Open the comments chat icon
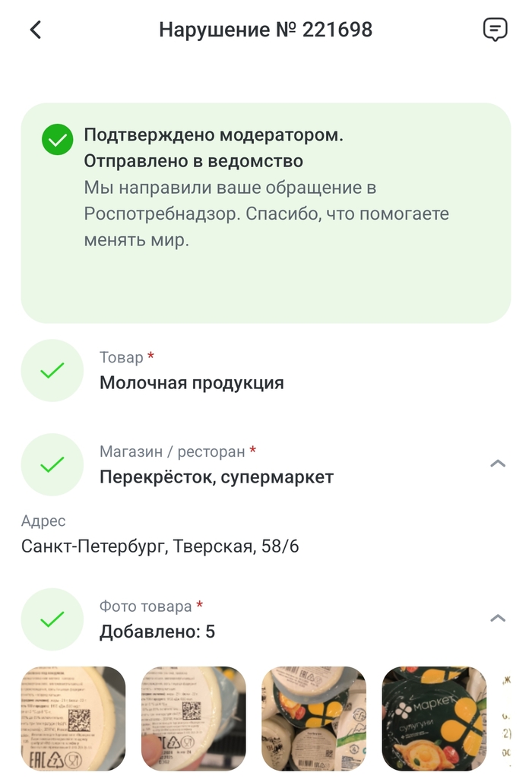532x782 pixels. [x=495, y=30]
